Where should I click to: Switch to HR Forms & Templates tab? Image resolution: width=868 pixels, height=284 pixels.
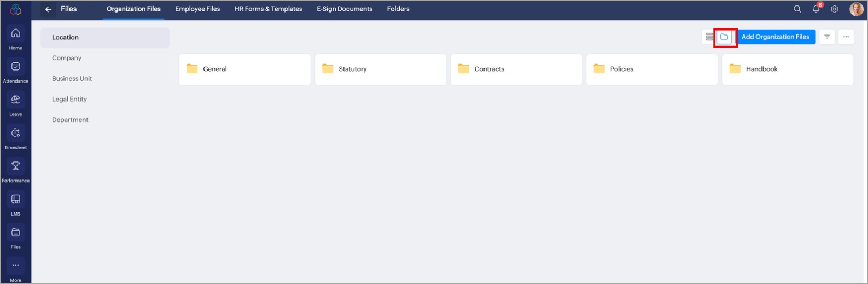tap(268, 9)
